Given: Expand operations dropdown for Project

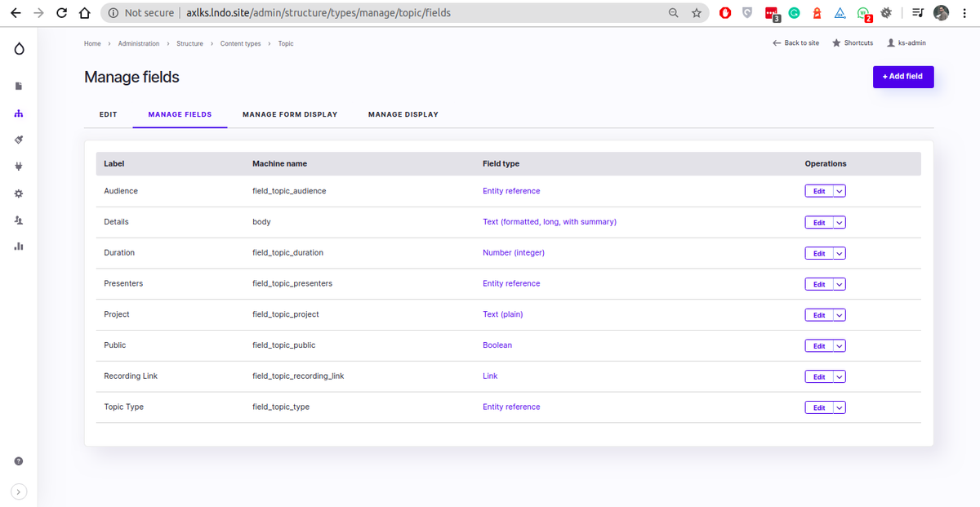Looking at the screenshot, I should [x=840, y=315].
